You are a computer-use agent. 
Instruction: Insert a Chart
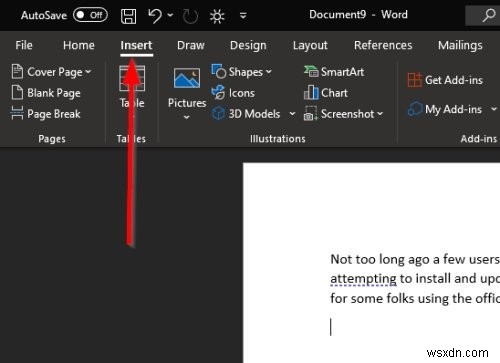point(326,93)
